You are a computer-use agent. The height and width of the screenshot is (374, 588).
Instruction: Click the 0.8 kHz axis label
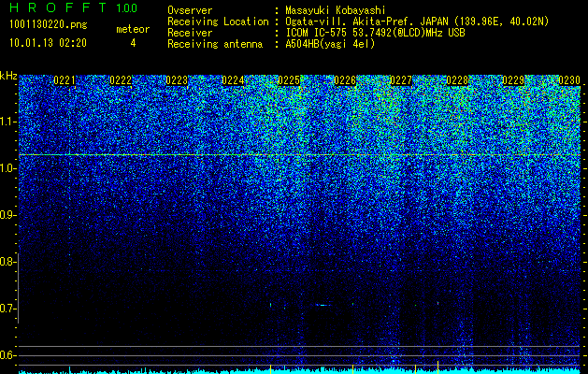pos(7,262)
